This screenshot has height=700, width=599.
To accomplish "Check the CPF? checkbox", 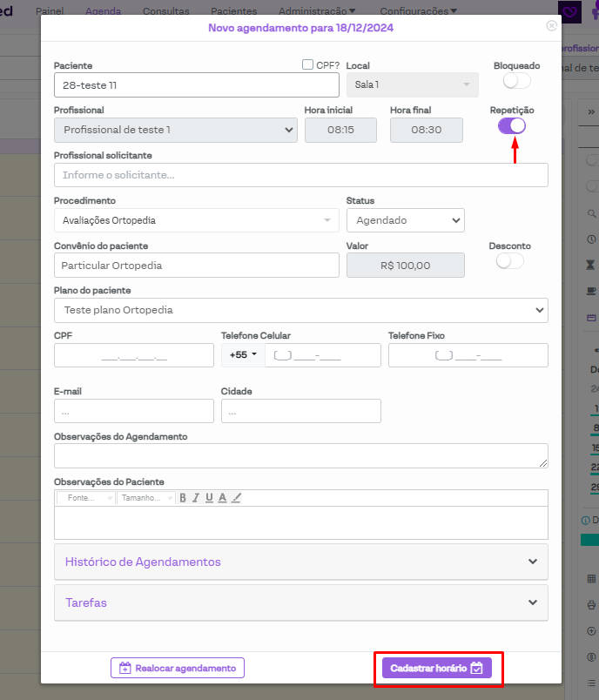I will pos(307,64).
